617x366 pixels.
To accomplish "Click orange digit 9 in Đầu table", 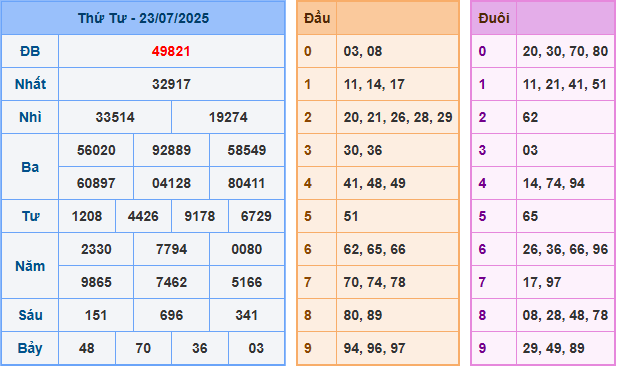I will (x=308, y=348).
